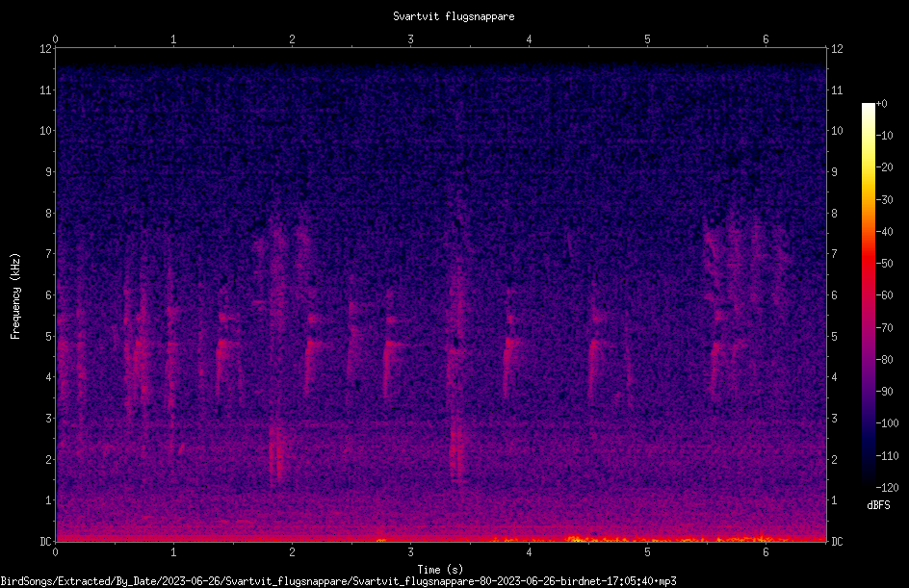
Task: Click the "+0" colorbar value
Action: (x=882, y=104)
